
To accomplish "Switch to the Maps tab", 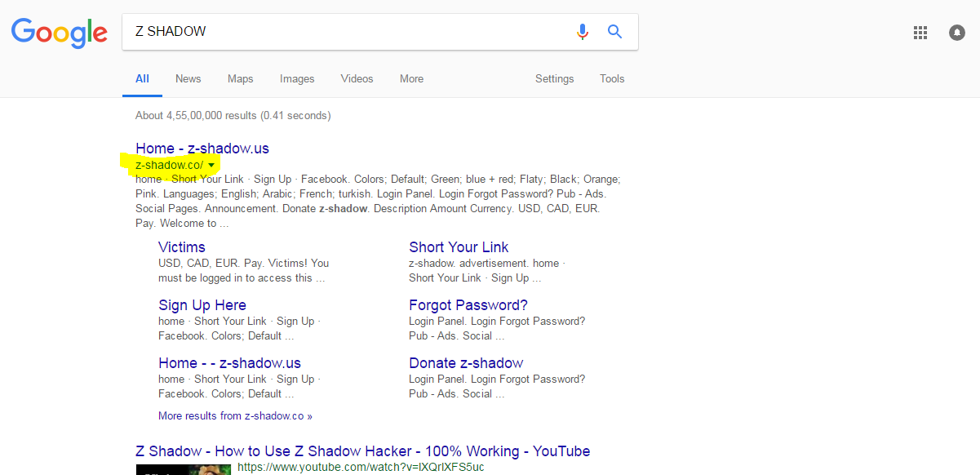I will click(240, 79).
